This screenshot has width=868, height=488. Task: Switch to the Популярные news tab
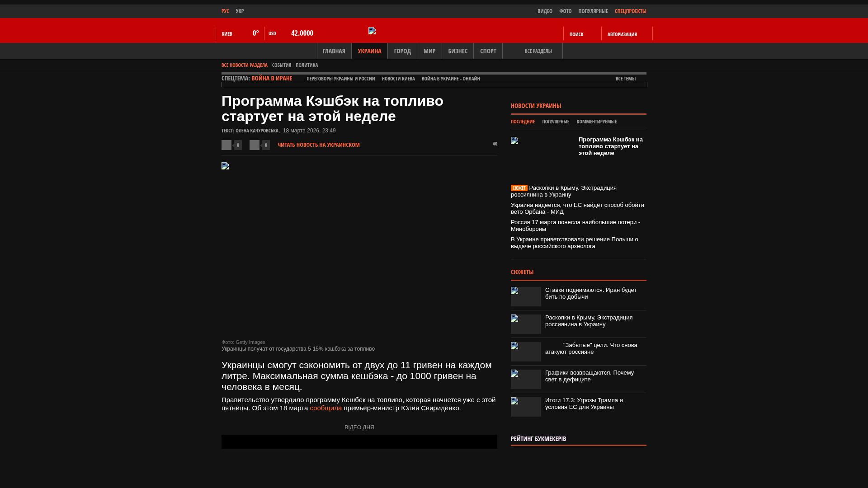click(x=555, y=122)
